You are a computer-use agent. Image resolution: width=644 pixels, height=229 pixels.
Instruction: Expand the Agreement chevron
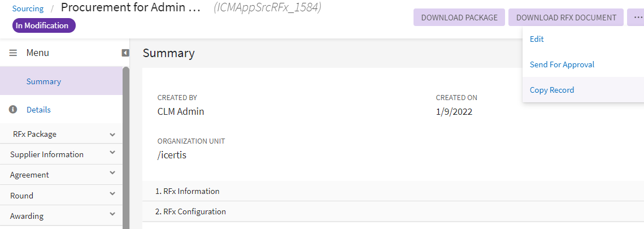pos(112,174)
